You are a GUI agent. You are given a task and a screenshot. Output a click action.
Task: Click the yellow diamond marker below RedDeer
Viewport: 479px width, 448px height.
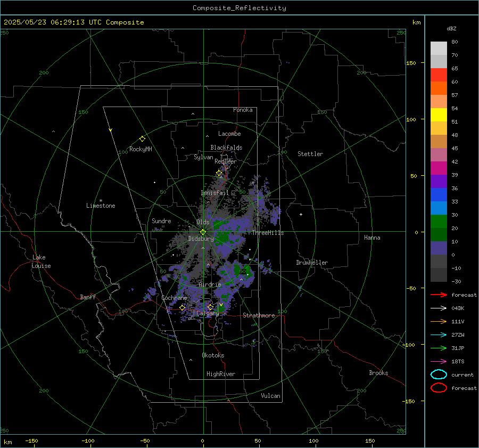click(x=219, y=173)
